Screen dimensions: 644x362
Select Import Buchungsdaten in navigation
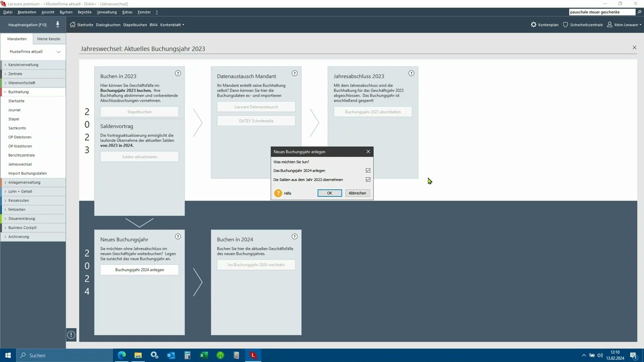pyautogui.click(x=27, y=173)
